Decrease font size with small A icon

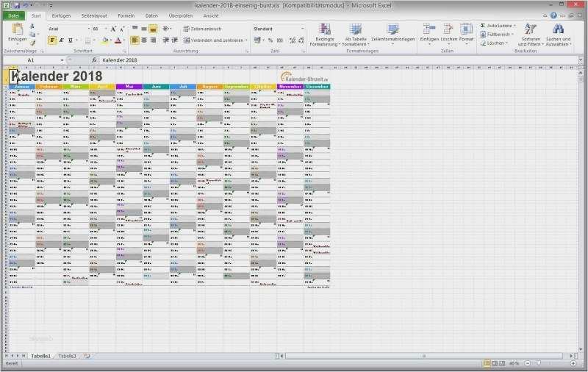121,29
